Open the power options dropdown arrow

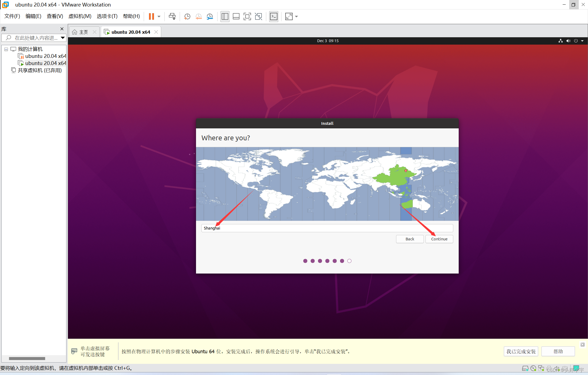point(159,17)
